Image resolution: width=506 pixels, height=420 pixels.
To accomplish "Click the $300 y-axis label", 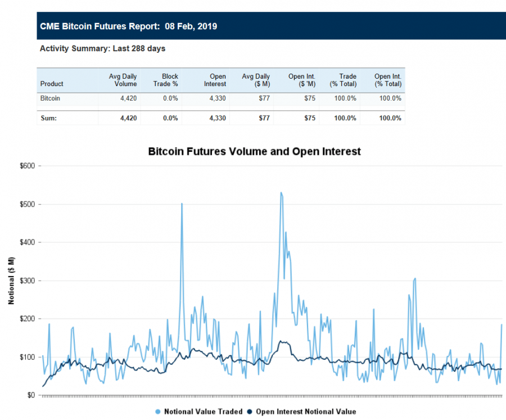I will click(x=27, y=281).
